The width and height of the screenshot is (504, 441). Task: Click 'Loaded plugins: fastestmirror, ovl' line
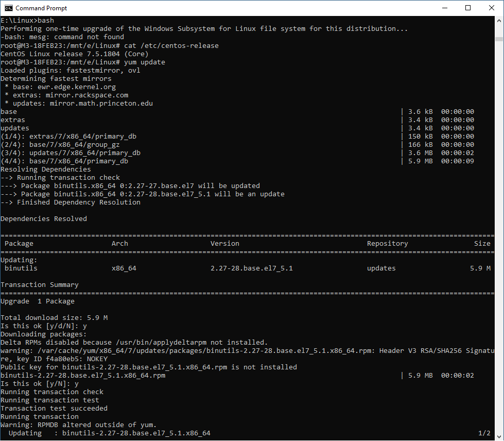pos(71,71)
